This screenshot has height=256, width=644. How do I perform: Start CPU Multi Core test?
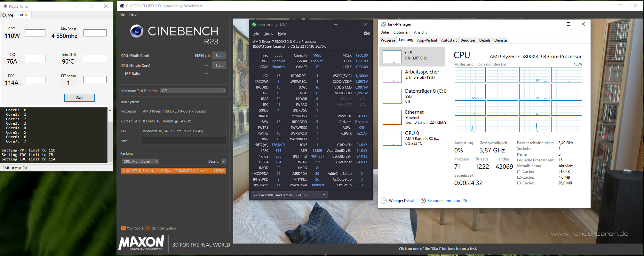point(219,56)
